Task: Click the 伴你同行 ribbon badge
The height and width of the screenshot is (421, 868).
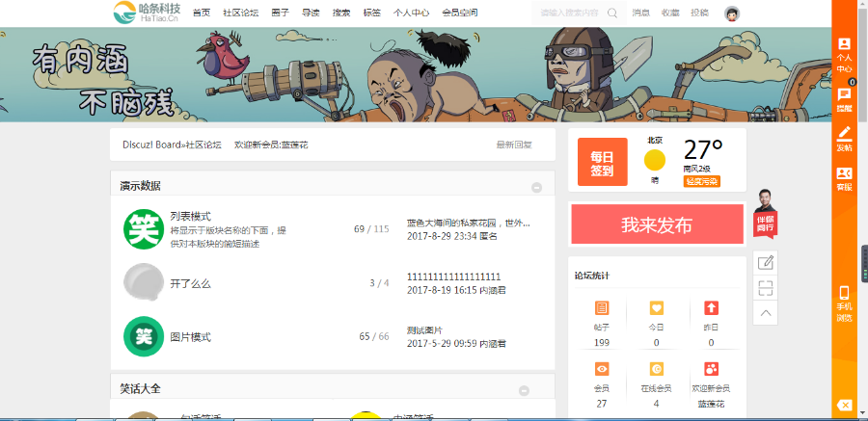Action: (x=765, y=225)
